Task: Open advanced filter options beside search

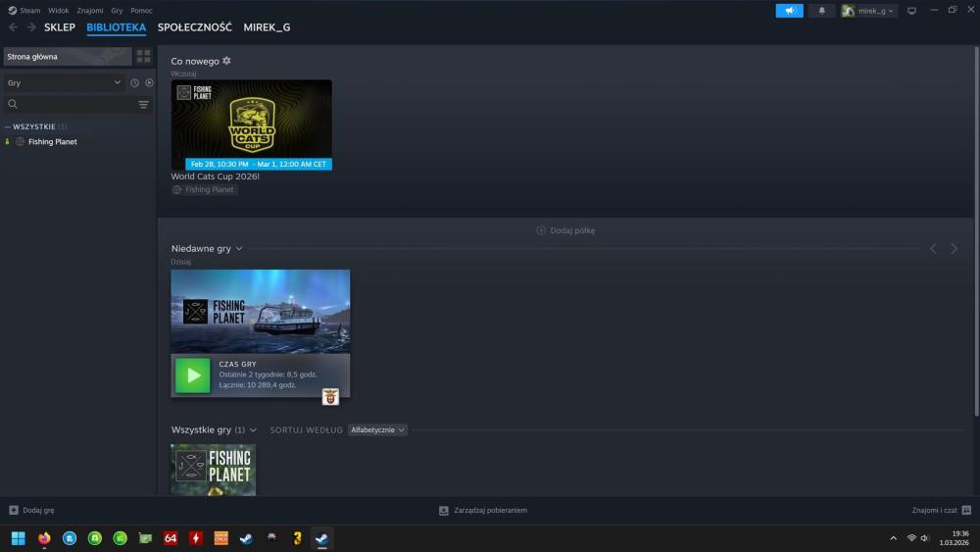Action: tap(144, 104)
